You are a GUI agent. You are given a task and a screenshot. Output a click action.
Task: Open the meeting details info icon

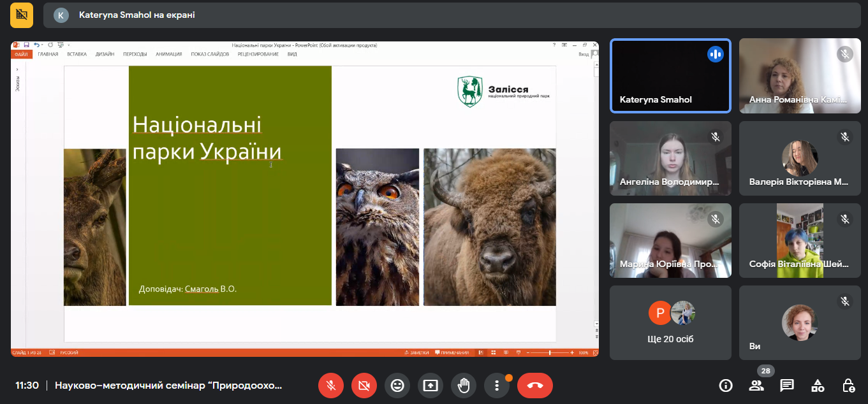click(726, 386)
